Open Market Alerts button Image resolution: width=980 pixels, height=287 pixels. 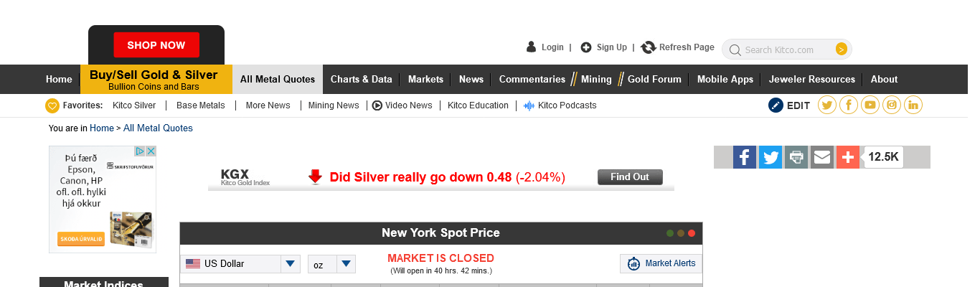click(x=661, y=263)
